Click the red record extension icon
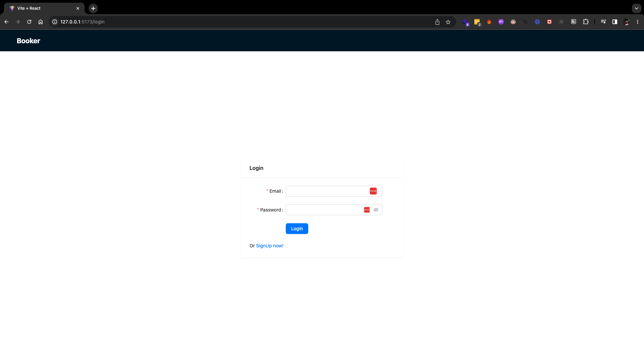The width and height of the screenshot is (644, 362). pos(549,22)
